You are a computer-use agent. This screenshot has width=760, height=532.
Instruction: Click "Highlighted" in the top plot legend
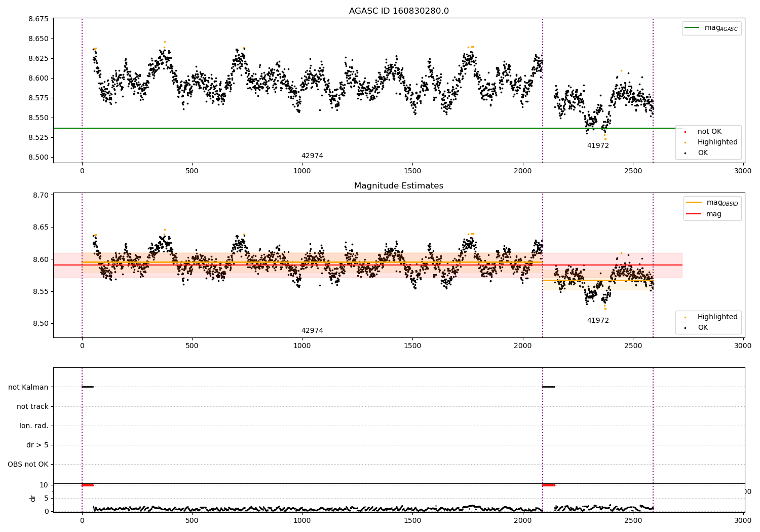(717, 142)
